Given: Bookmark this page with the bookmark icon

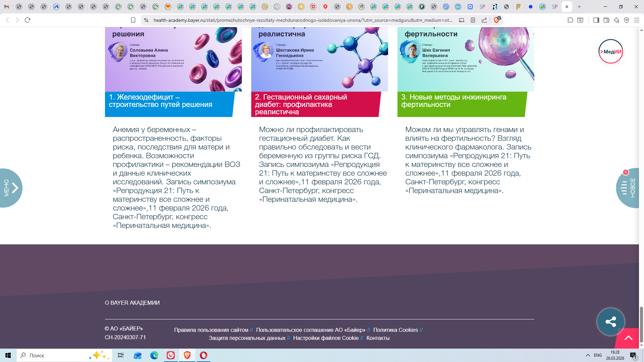Looking at the screenshot, I should (133, 20).
